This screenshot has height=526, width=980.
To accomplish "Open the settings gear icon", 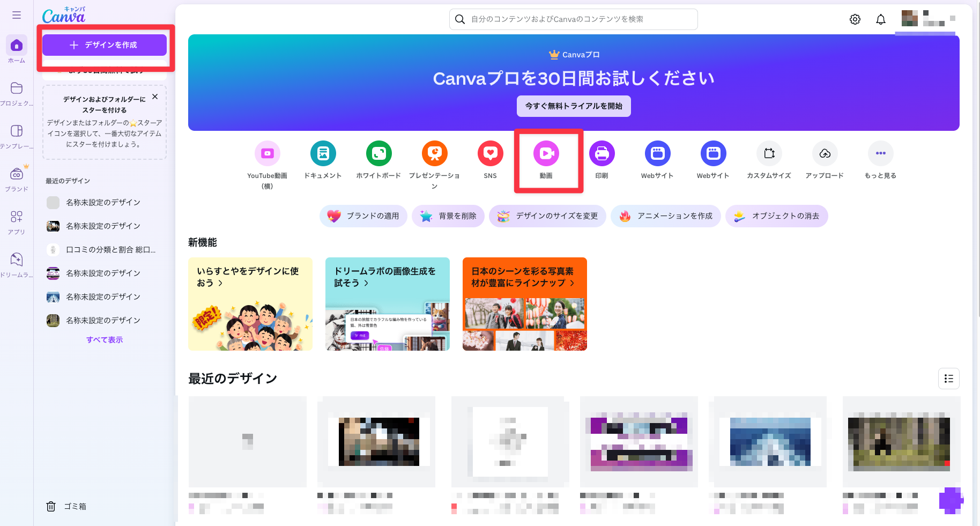I will [x=855, y=19].
